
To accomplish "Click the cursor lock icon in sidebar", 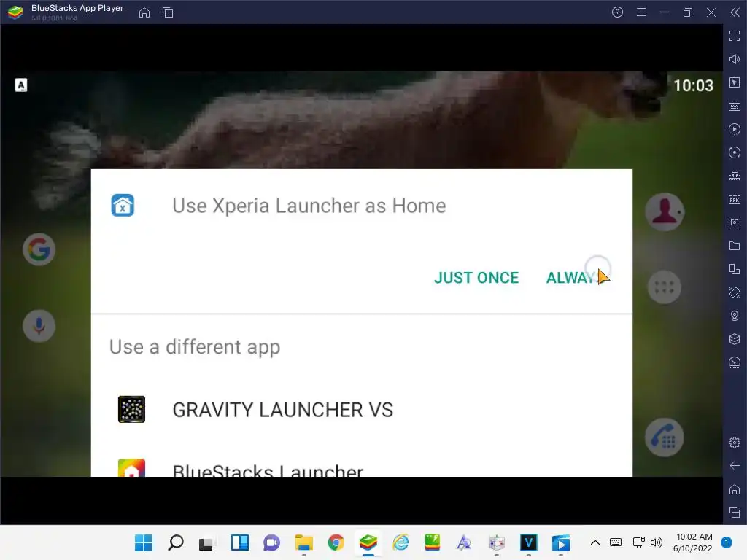I will point(735,82).
